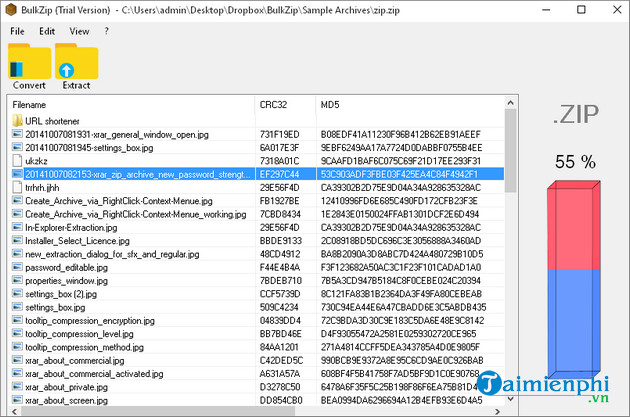Click icon of tooltip_compression_encryption.jpg

17,320
